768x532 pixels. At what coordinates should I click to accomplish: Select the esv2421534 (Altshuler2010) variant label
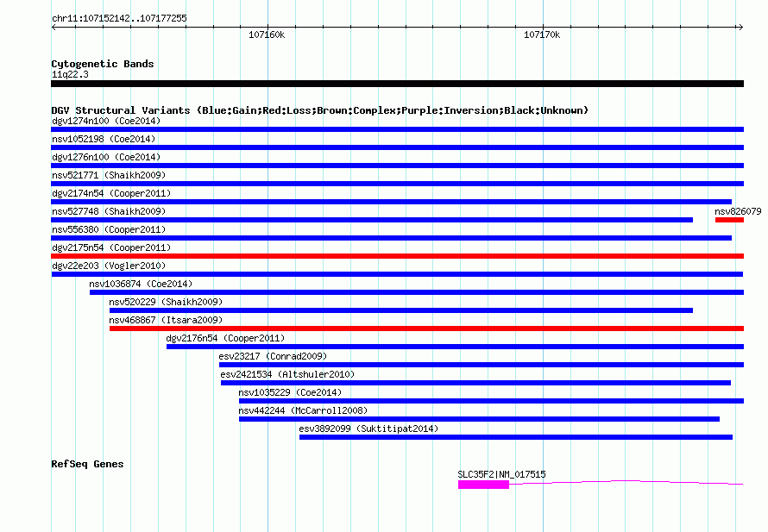click(x=287, y=374)
